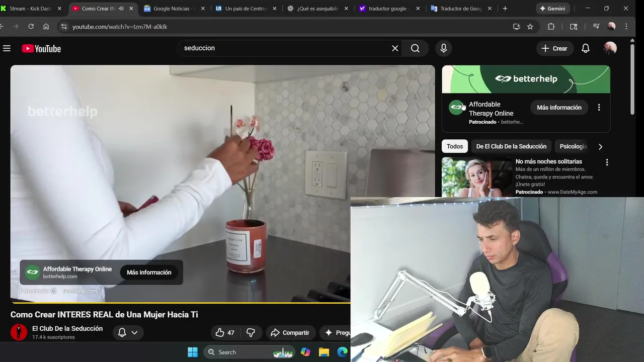
Task: Open Microsoft Edge from the taskbar
Action: click(342, 352)
